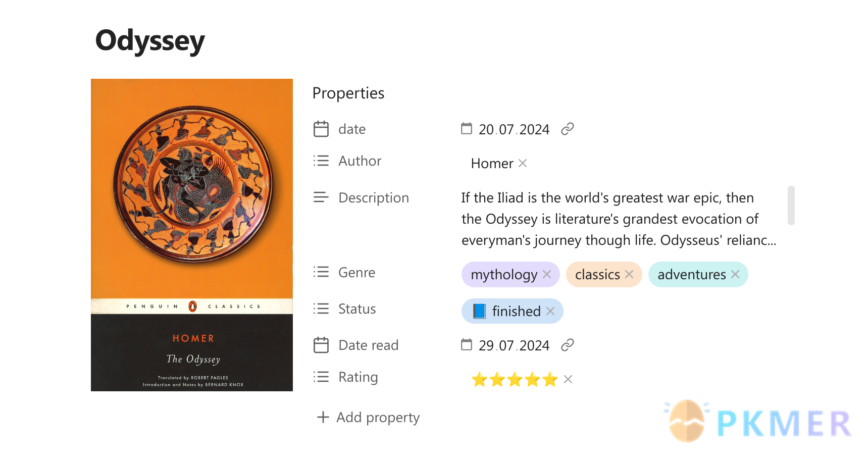Image resolution: width=868 pixels, height=464 pixels.
Task: Click the list icon beside Status property
Action: coord(321,308)
